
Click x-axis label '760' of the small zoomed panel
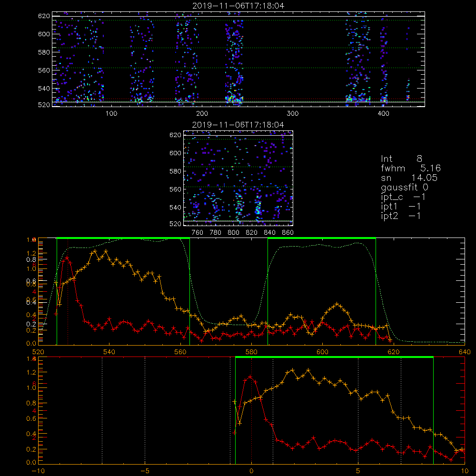(198, 233)
